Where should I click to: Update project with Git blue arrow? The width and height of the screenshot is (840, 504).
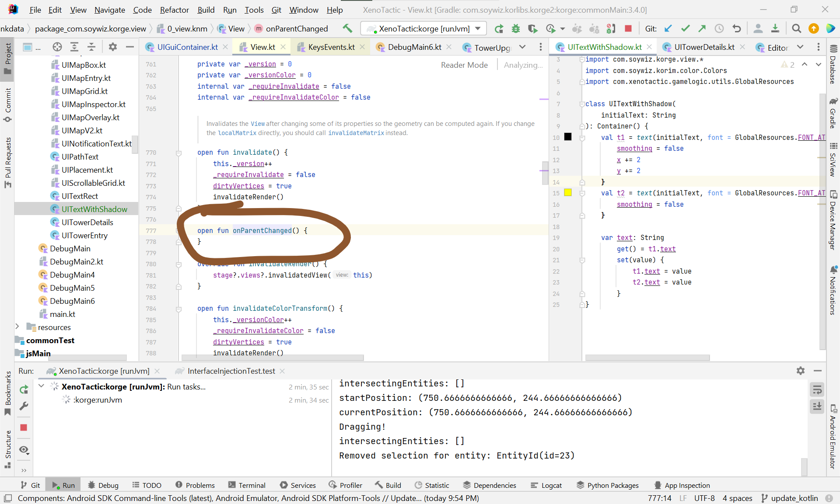[668, 29]
